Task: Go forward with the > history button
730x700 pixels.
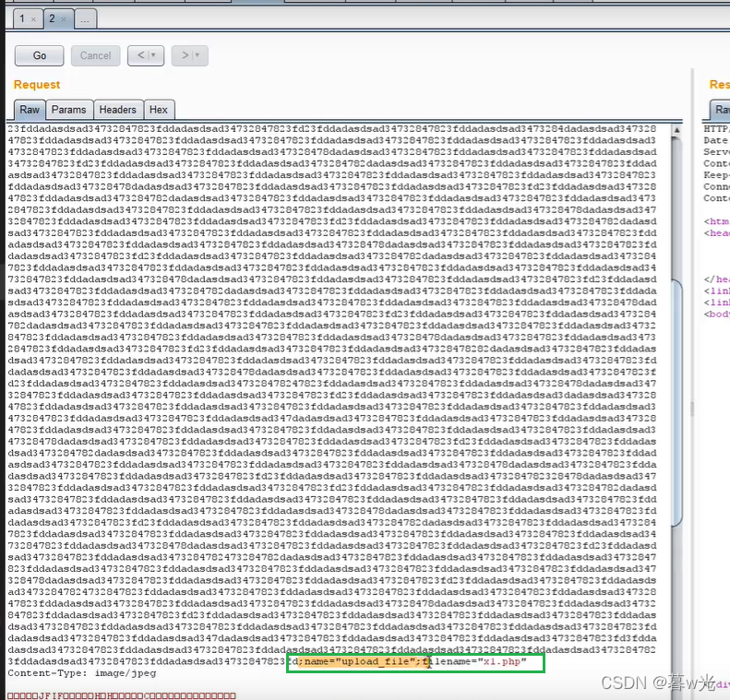Action: pos(189,56)
